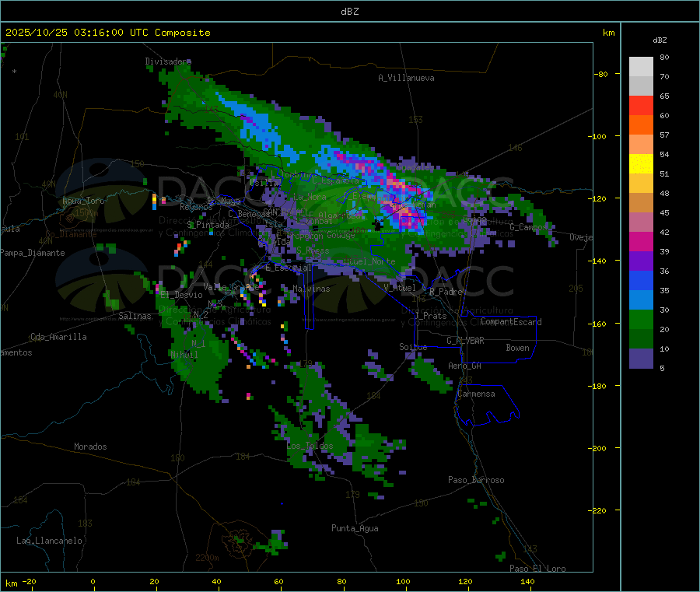Viewport: 700px width, 592px height.
Task: Click the -220 km vertical axis tick label
Action: pos(599,511)
